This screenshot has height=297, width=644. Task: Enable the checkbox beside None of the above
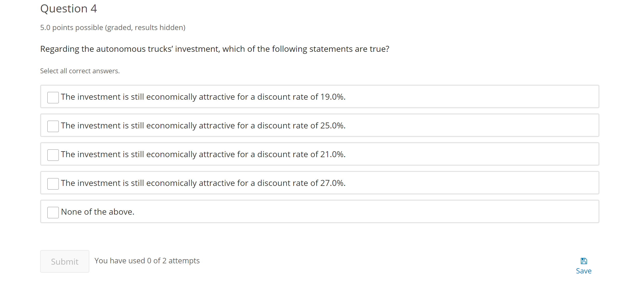[53, 212]
